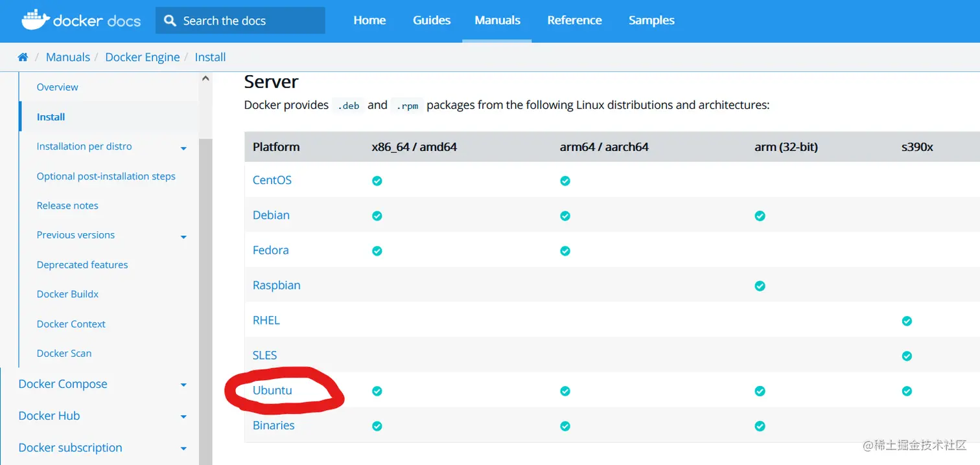Screen dimensions: 980x465
Task: Open Release notes sidebar item
Action: (67, 205)
